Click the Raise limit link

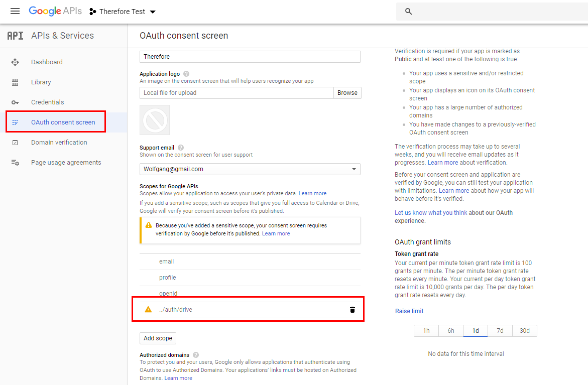(409, 311)
